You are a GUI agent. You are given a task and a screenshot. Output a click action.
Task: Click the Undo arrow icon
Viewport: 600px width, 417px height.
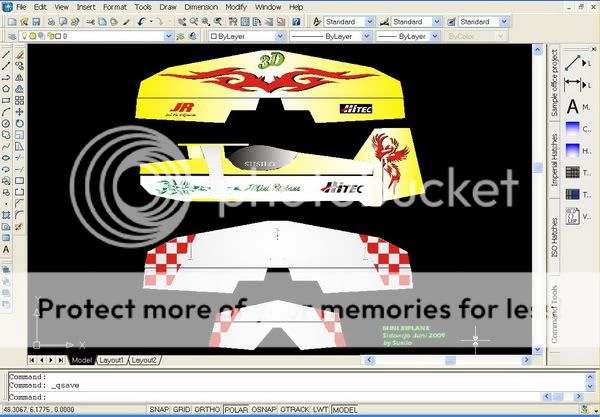pos(142,22)
